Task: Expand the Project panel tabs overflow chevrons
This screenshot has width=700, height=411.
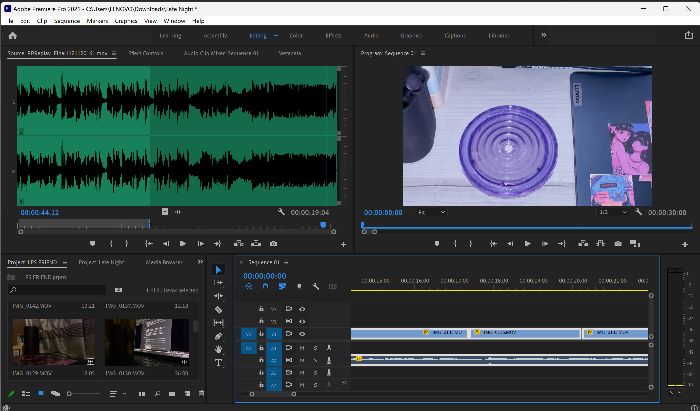Action: tap(200, 262)
